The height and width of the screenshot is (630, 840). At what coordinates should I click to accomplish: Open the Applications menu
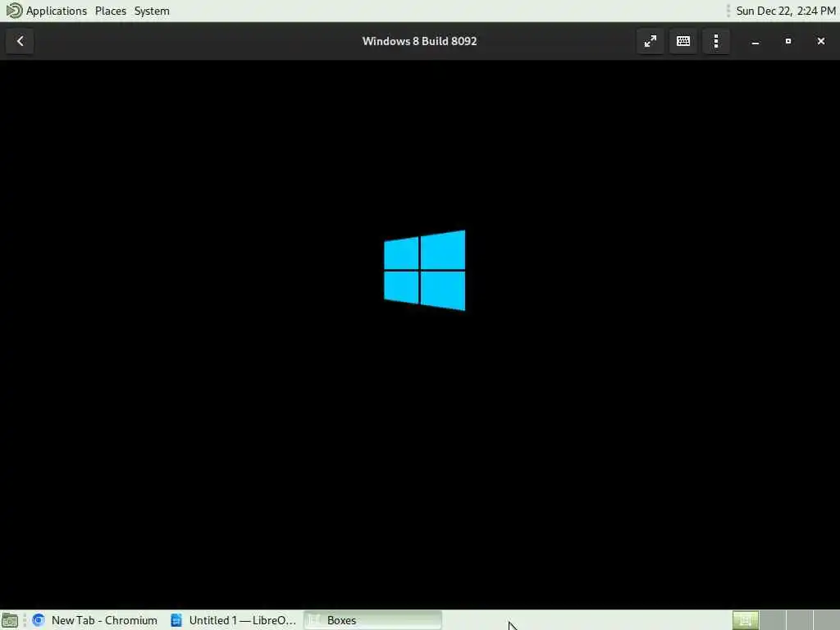(x=57, y=11)
